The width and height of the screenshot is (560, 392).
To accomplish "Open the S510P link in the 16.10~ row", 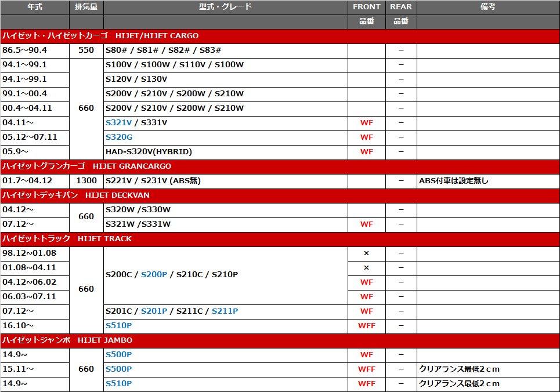I will tap(118, 325).
